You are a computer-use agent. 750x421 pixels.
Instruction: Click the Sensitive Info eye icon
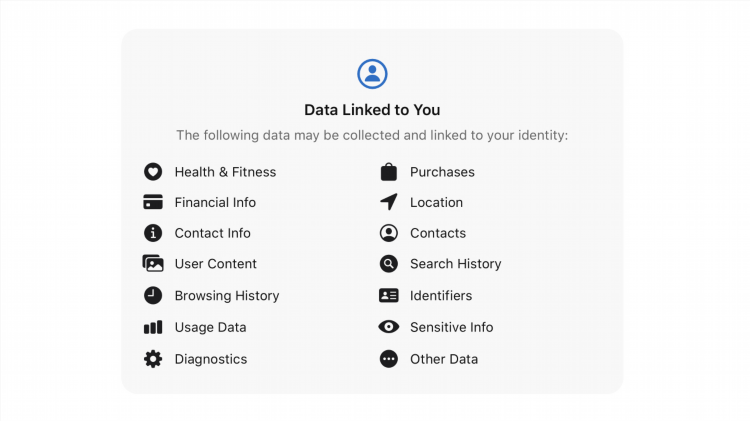pyautogui.click(x=389, y=327)
